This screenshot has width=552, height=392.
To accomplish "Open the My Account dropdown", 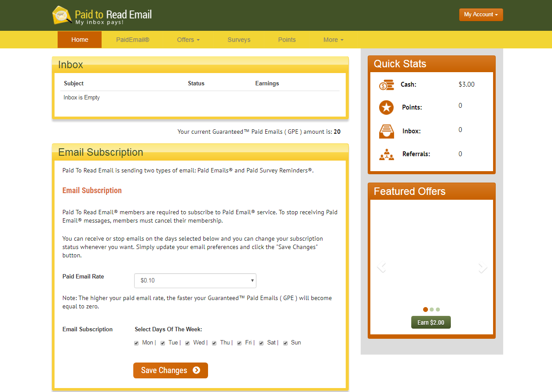I will (481, 15).
